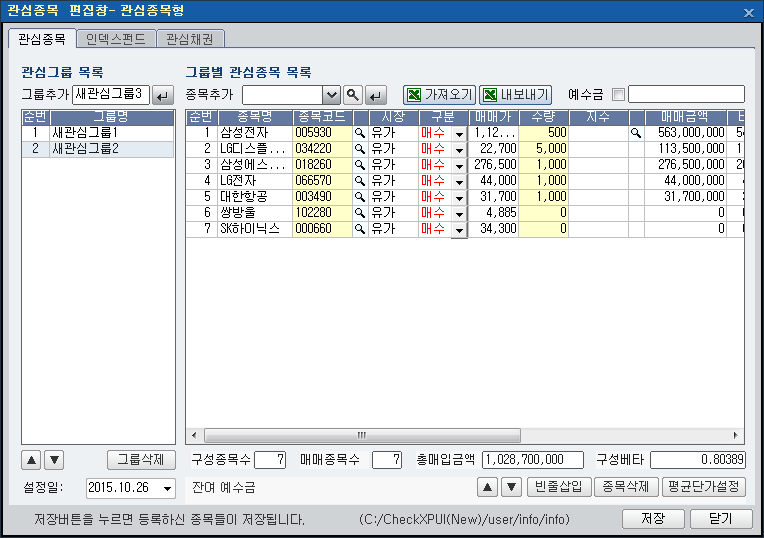The image size is (764, 538).
Task: Click search icon next to stock-add field
Action: (x=353, y=95)
